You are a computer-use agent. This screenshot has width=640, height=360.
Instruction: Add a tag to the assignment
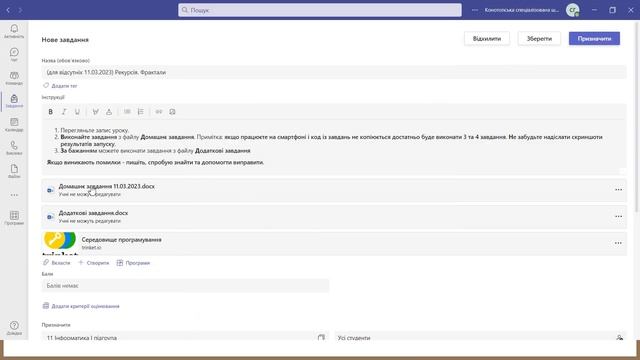click(60, 86)
